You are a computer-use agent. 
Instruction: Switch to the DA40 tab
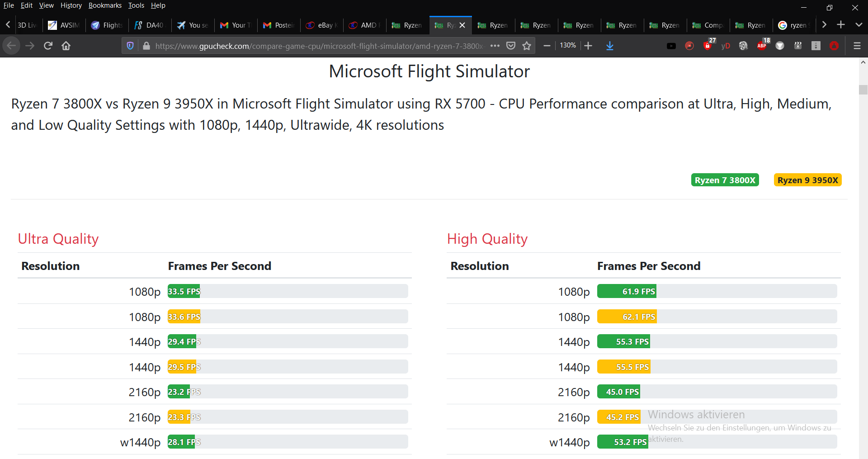(150, 25)
